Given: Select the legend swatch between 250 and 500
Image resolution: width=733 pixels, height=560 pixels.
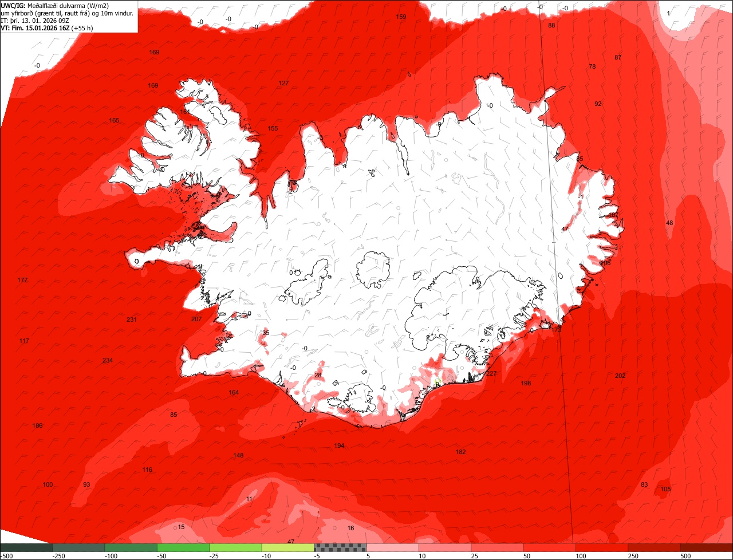Looking at the screenshot, I should 653,547.
